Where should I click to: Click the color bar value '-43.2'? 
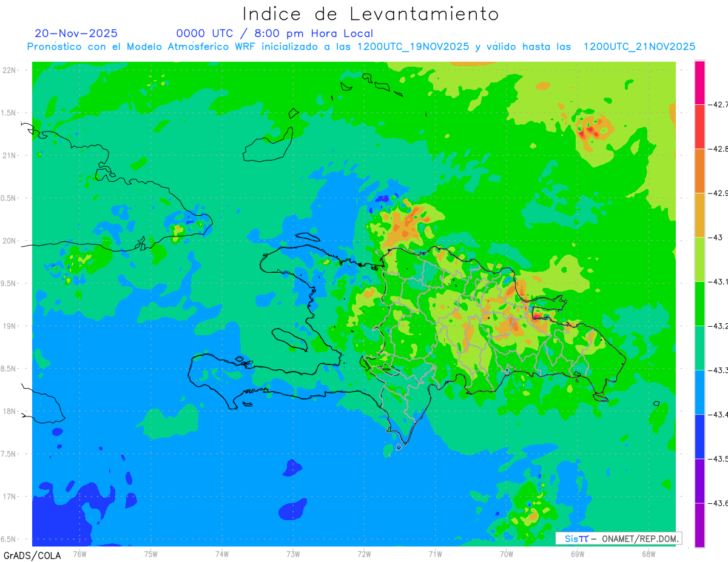(718, 326)
